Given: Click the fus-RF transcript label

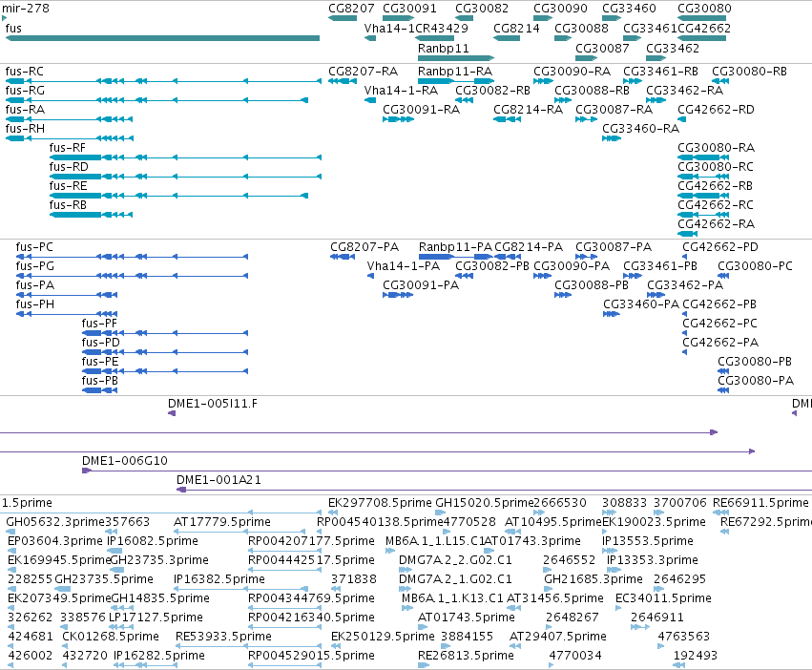Looking at the screenshot, I should tap(68, 148).
